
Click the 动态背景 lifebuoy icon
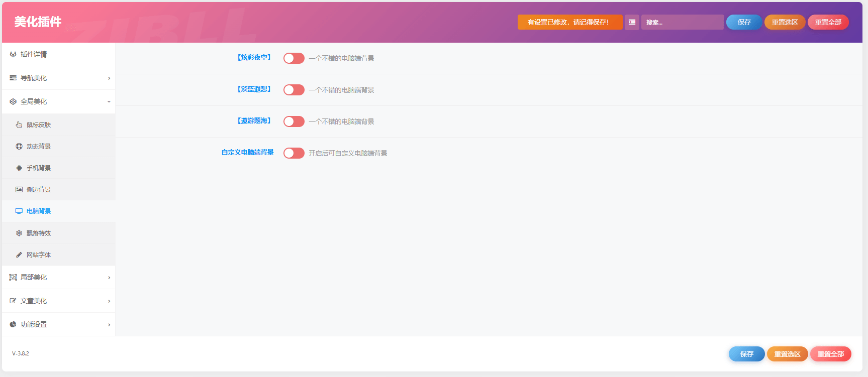pos(19,146)
